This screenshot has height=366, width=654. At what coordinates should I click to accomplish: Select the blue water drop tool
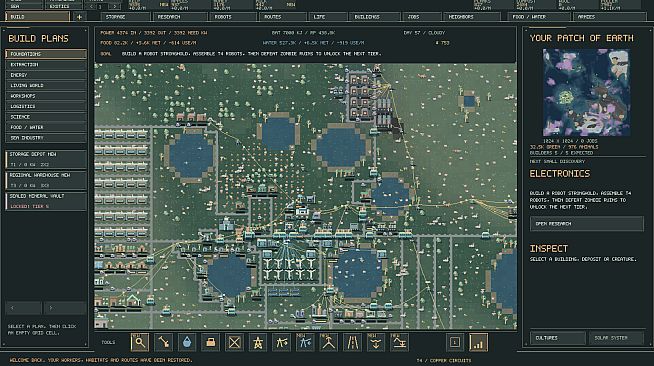(187, 343)
